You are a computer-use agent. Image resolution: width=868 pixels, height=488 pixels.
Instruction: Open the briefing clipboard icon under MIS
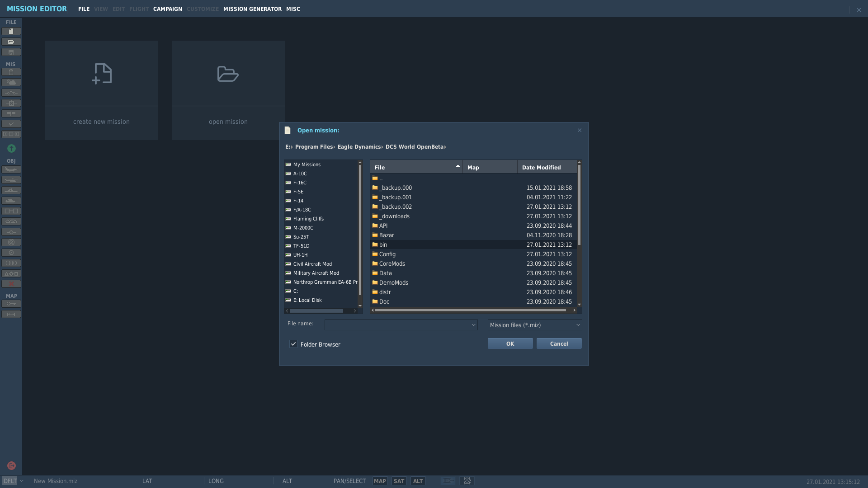(x=11, y=72)
